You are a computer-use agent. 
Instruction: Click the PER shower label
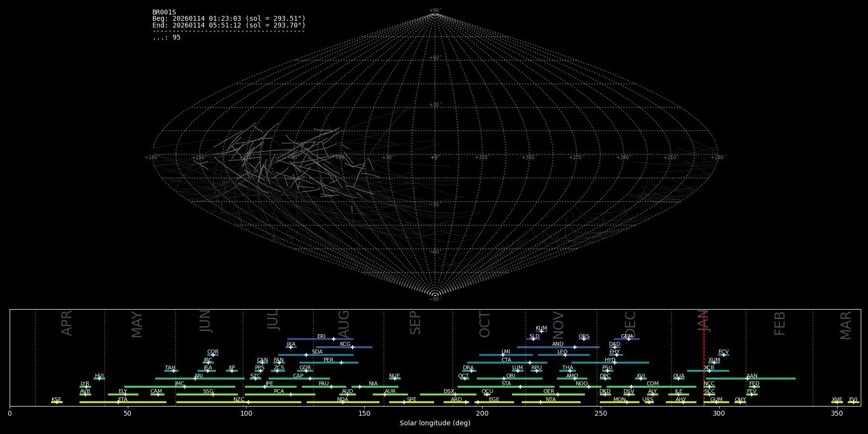pyautogui.click(x=328, y=360)
